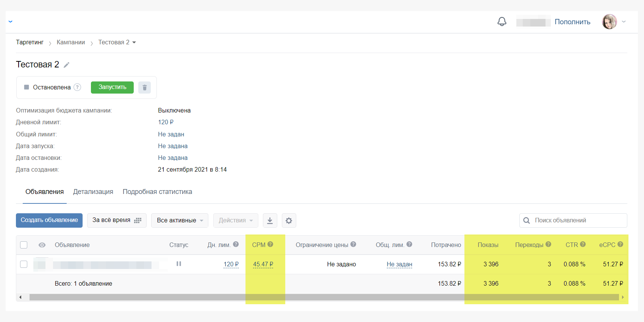The width and height of the screenshot is (644, 322).
Task: Toggle the eye visibility column icon
Action: 42,245
